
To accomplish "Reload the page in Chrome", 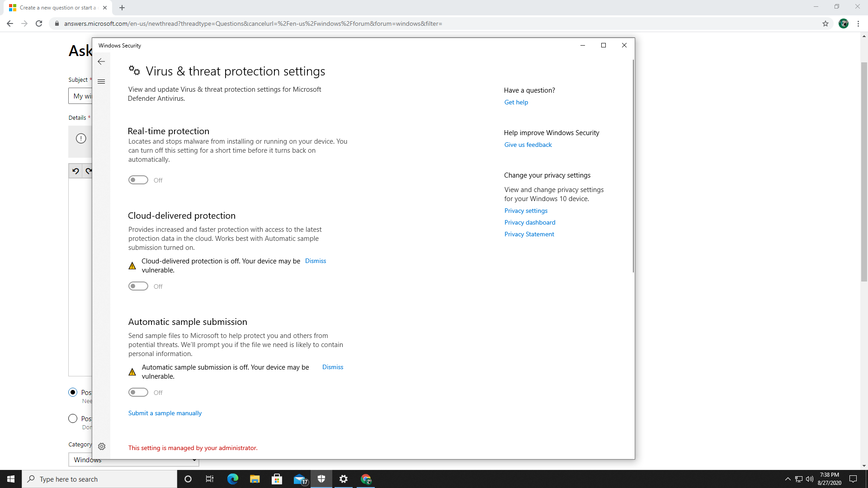I will [x=39, y=23].
